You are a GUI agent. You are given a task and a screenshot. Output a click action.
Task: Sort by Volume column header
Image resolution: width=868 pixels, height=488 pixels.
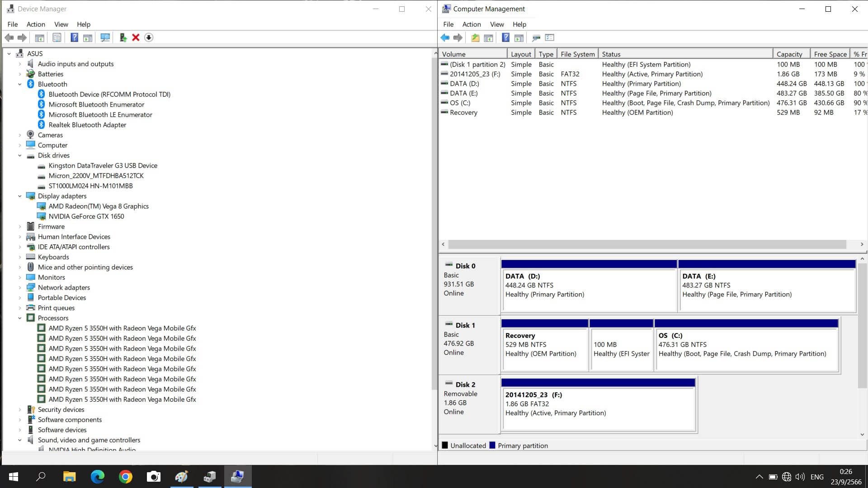[473, 54]
